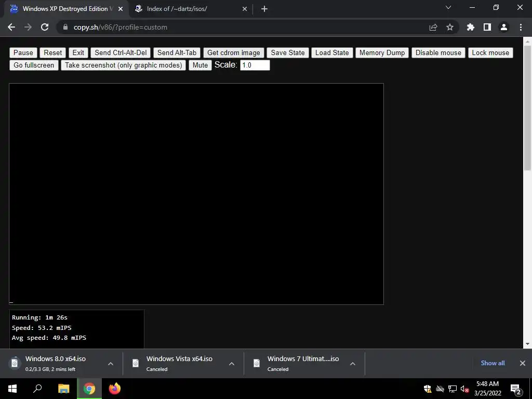This screenshot has height=399, width=532.
Task: Expand Windows 7 Ultimat...iso download options
Action: [x=353, y=364]
